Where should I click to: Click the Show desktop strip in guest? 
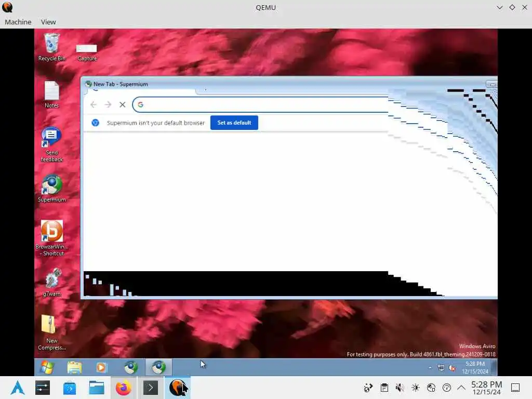point(495,367)
